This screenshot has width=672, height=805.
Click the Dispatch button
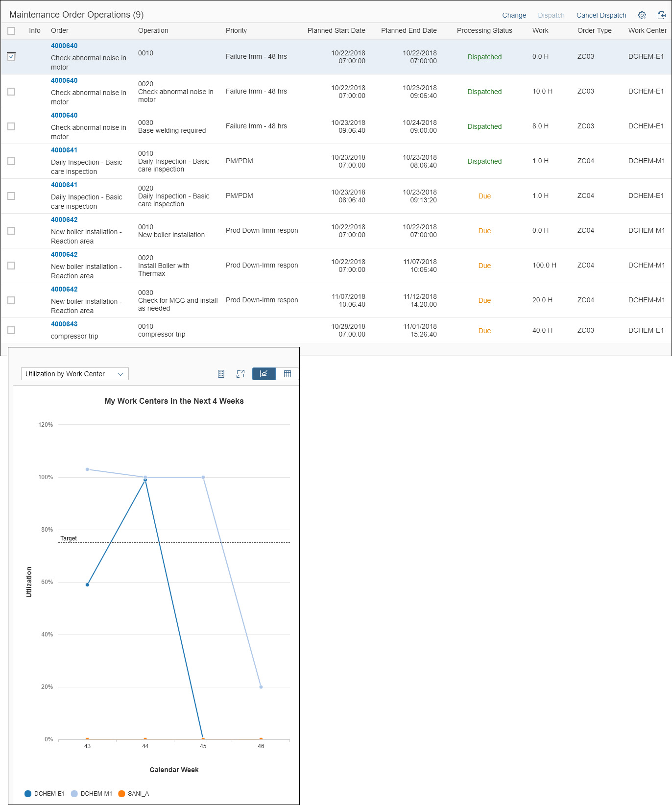pos(551,15)
